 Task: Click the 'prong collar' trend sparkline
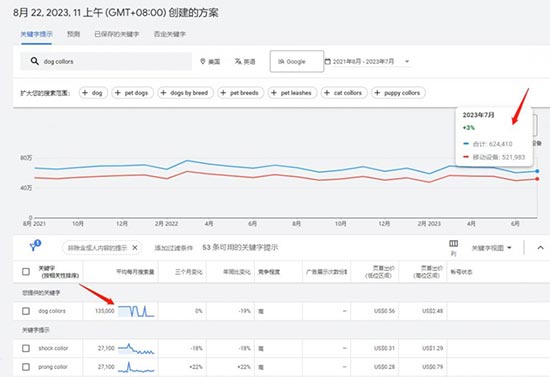pos(136,367)
